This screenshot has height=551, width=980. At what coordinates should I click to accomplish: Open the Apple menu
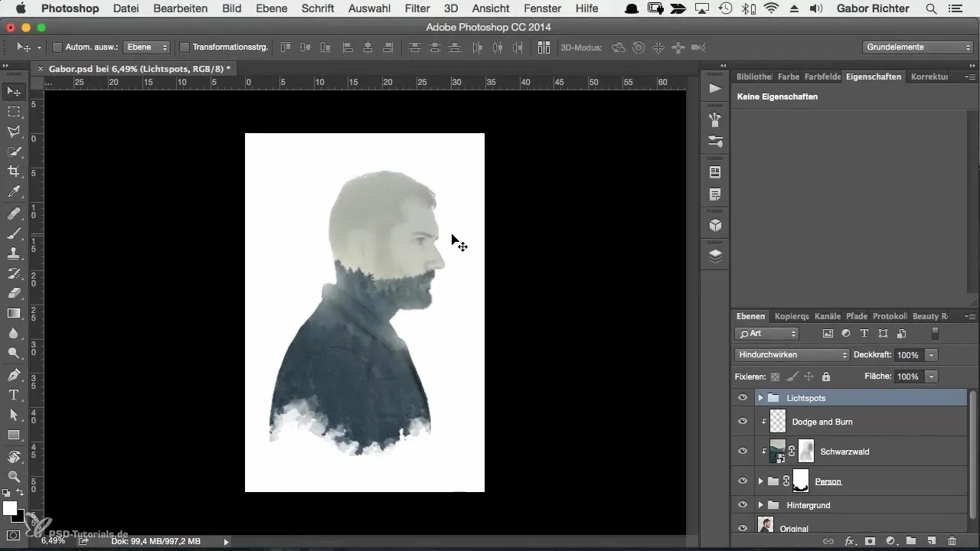point(20,8)
